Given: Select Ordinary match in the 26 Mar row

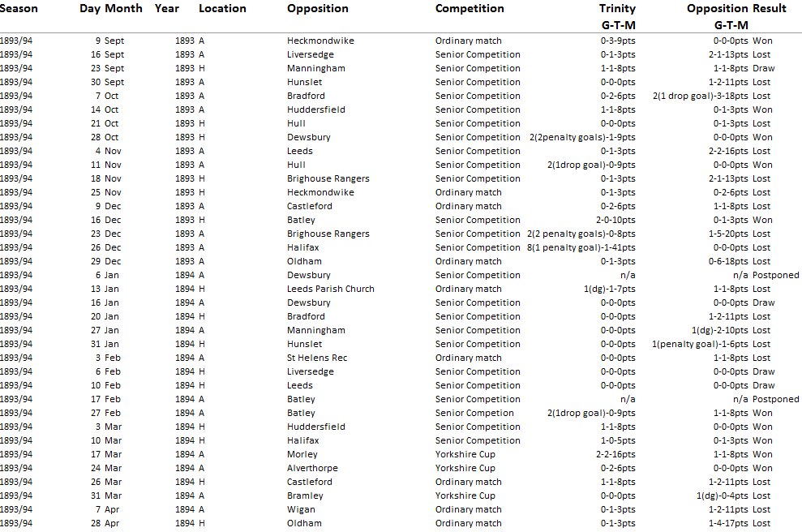Looking at the screenshot, I should [x=469, y=483].
